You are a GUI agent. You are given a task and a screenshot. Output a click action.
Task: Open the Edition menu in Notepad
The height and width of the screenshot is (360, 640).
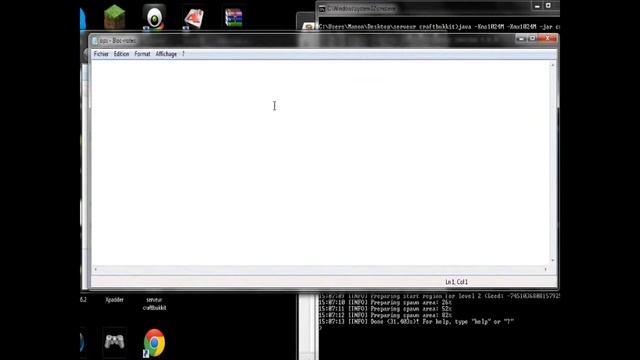pyautogui.click(x=121, y=54)
